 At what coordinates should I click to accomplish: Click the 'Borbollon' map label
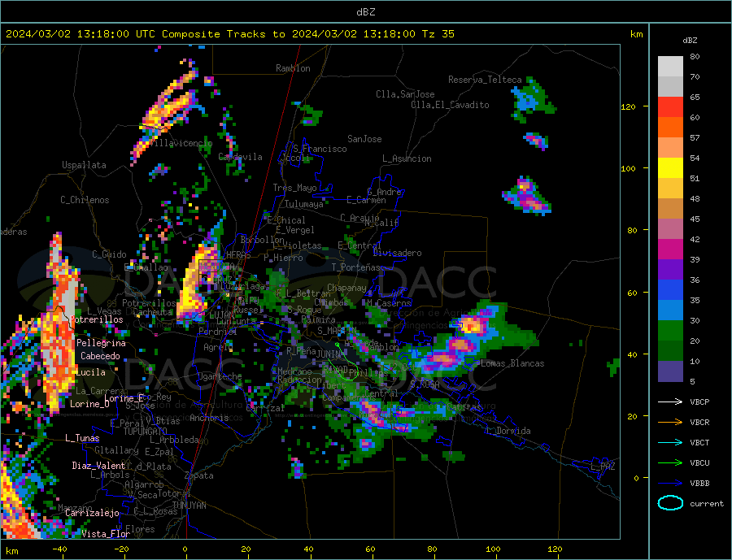263,240
